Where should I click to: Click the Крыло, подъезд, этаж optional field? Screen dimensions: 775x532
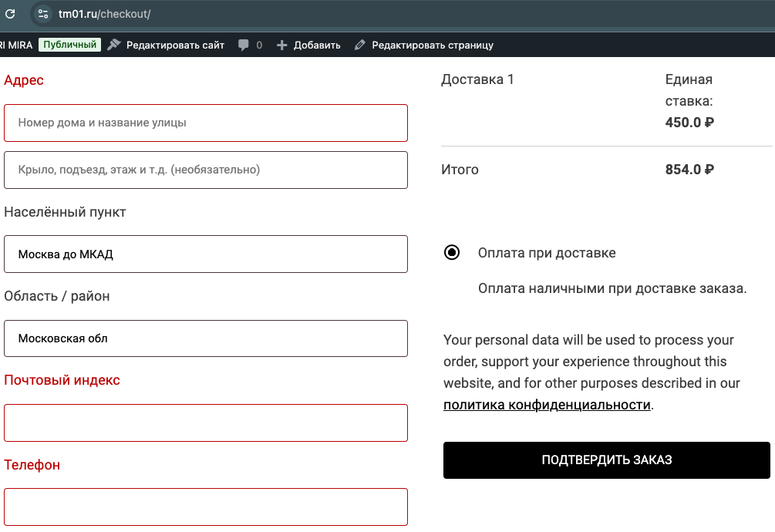tap(206, 170)
